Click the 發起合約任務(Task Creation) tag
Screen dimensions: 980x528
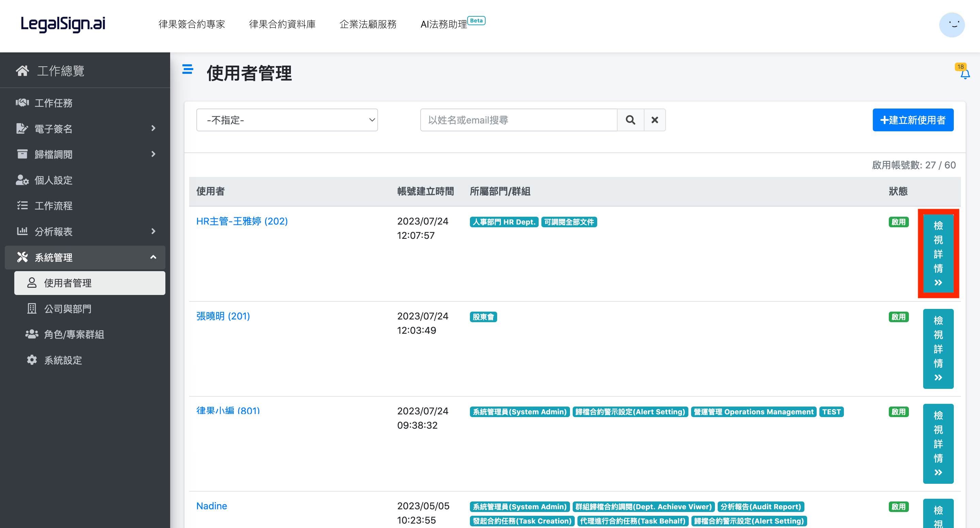522,521
